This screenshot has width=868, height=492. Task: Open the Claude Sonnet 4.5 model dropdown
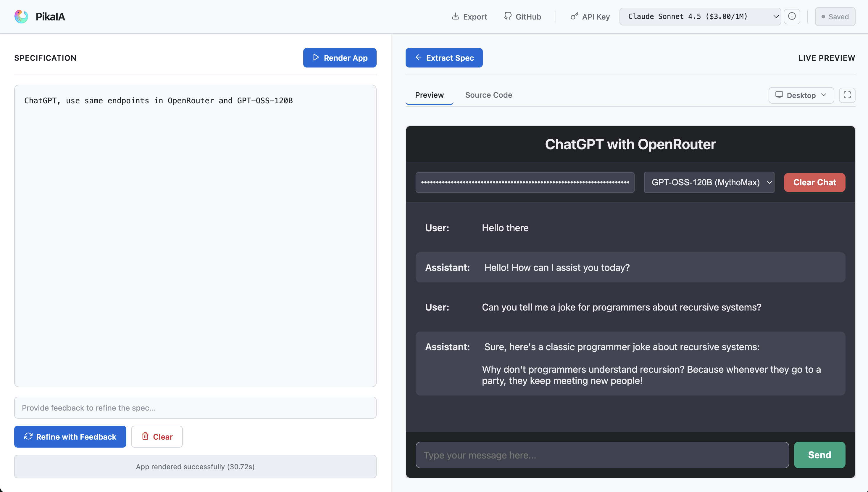[x=700, y=16]
